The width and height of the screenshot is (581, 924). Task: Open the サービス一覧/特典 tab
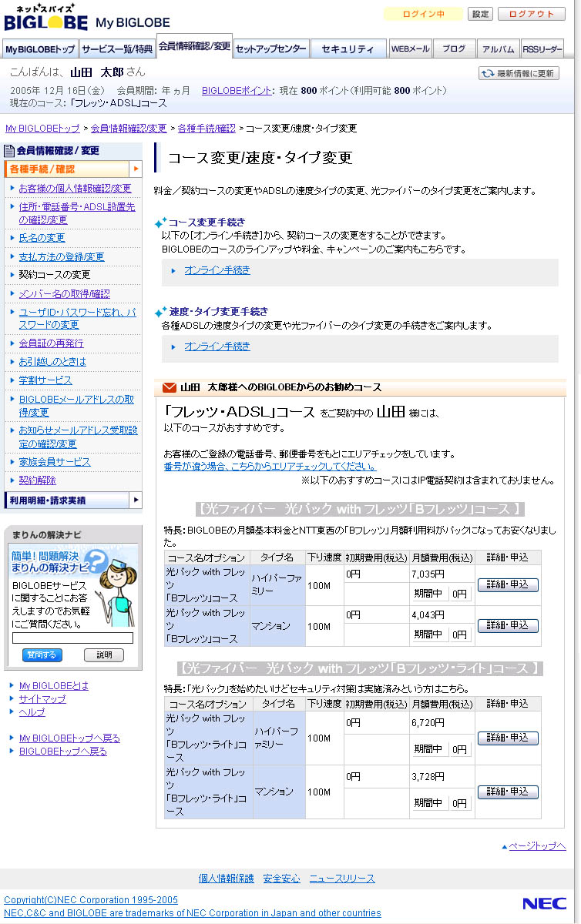pos(117,49)
